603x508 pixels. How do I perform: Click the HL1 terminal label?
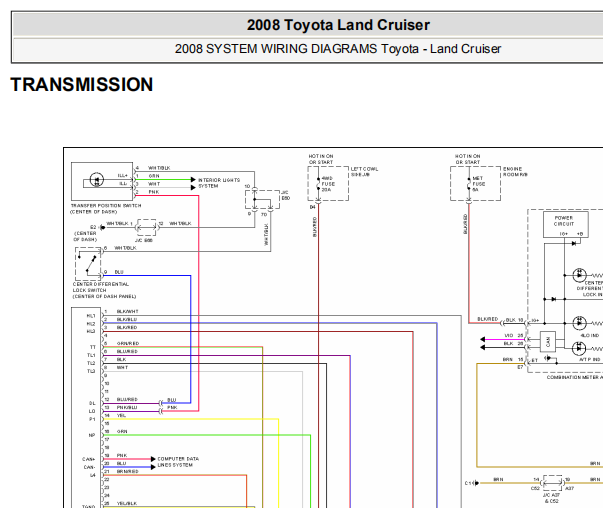tap(91, 316)
